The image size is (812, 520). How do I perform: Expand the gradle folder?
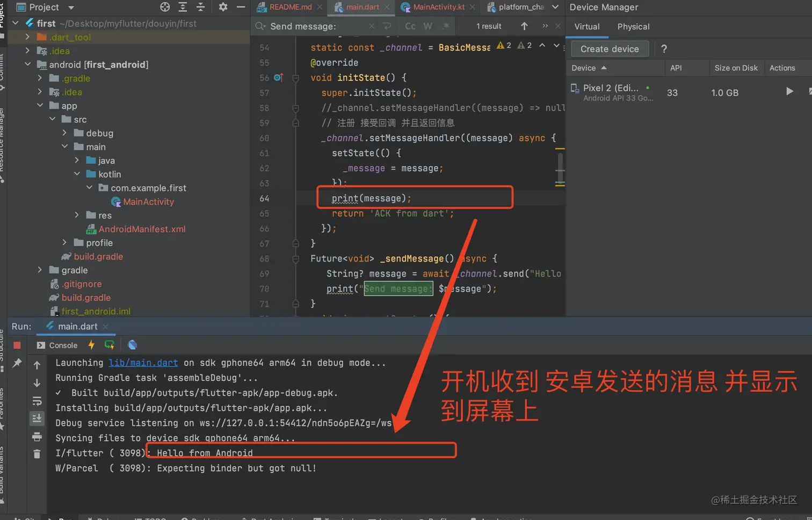(40, 270)
